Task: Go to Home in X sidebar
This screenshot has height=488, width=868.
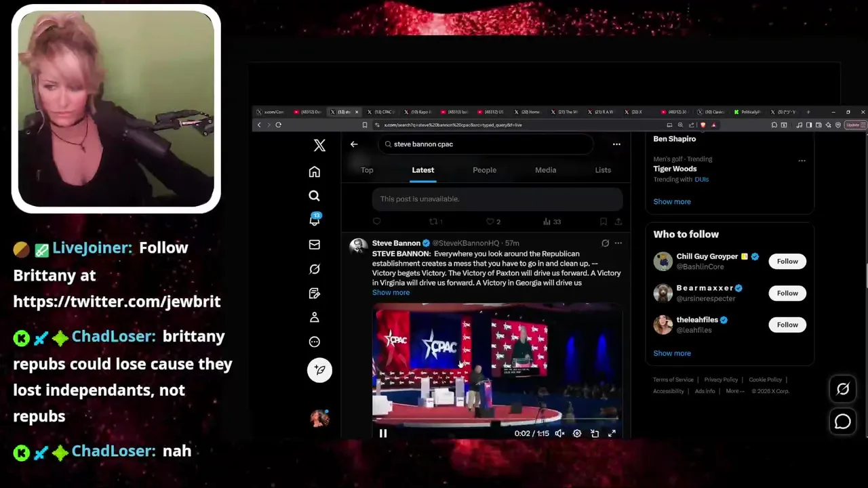Action: [314, 172]
